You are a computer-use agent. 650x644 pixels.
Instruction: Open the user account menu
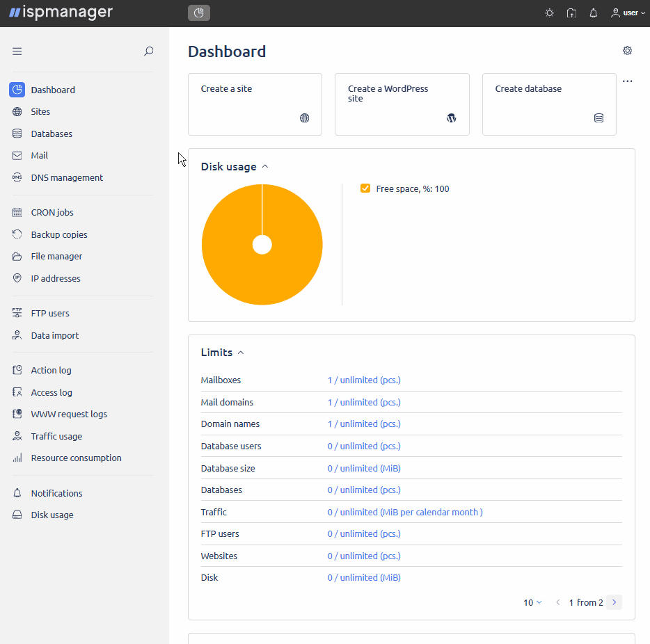click(x=628, y=13)
